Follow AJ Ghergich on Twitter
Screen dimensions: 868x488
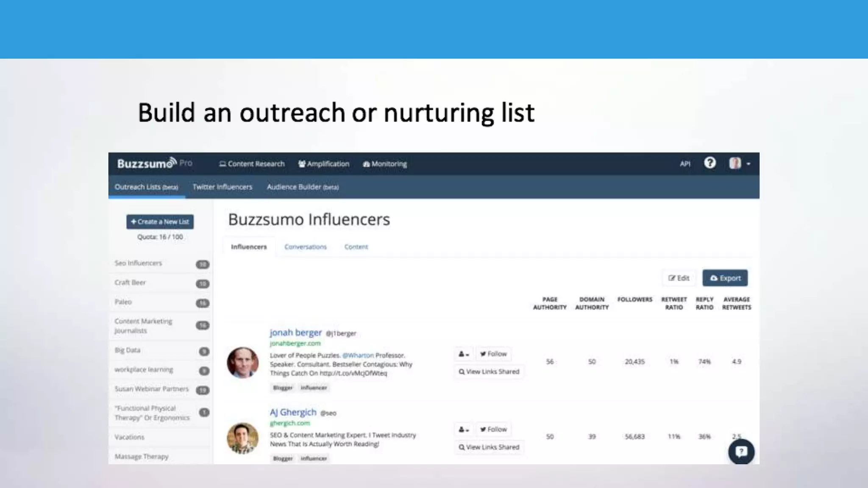(x=493, y=429)
